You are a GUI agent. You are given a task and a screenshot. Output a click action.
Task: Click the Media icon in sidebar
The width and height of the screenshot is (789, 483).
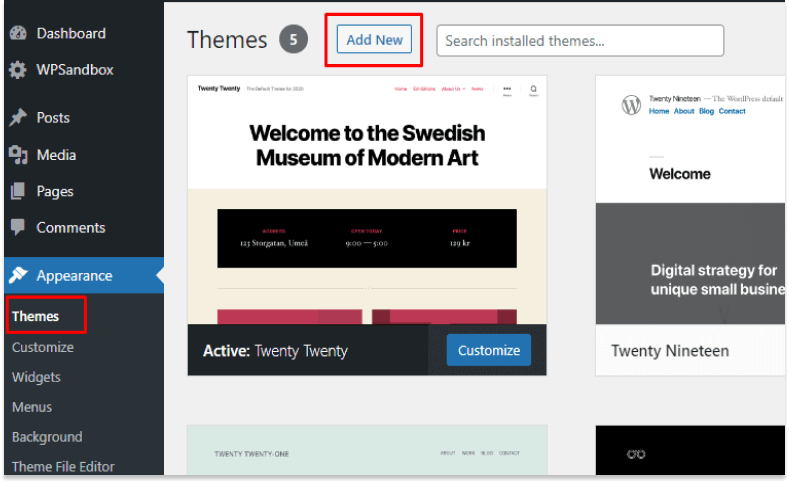tap(18, 154)
